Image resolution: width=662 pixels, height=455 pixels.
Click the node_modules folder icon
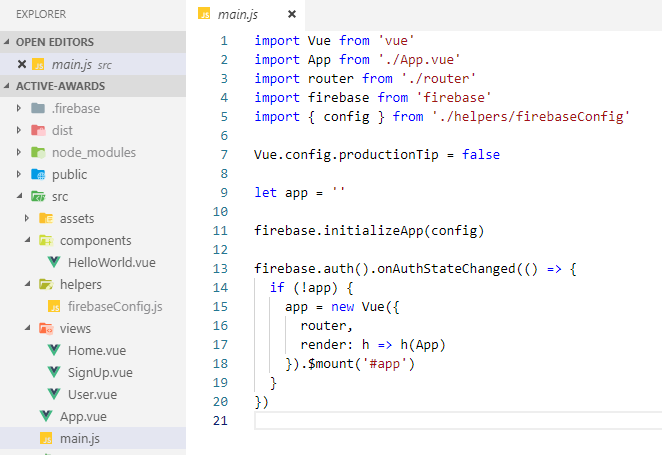[38, 152]
